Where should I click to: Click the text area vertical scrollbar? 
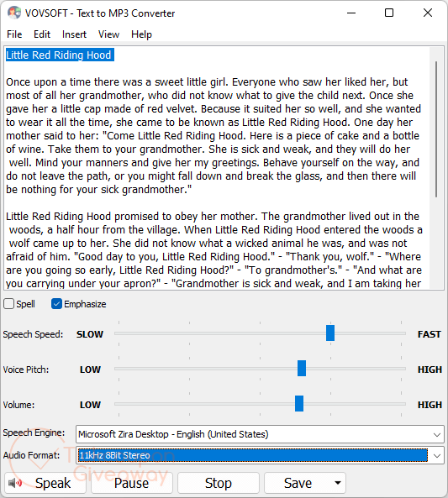436,129
